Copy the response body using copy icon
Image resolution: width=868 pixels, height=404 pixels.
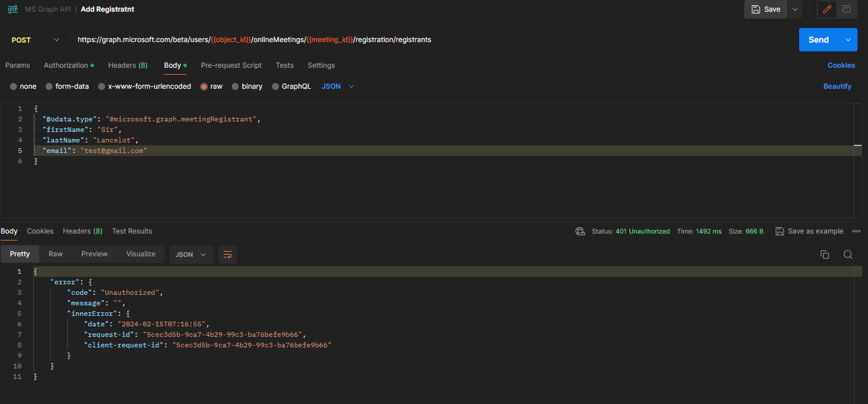point(824,254)
